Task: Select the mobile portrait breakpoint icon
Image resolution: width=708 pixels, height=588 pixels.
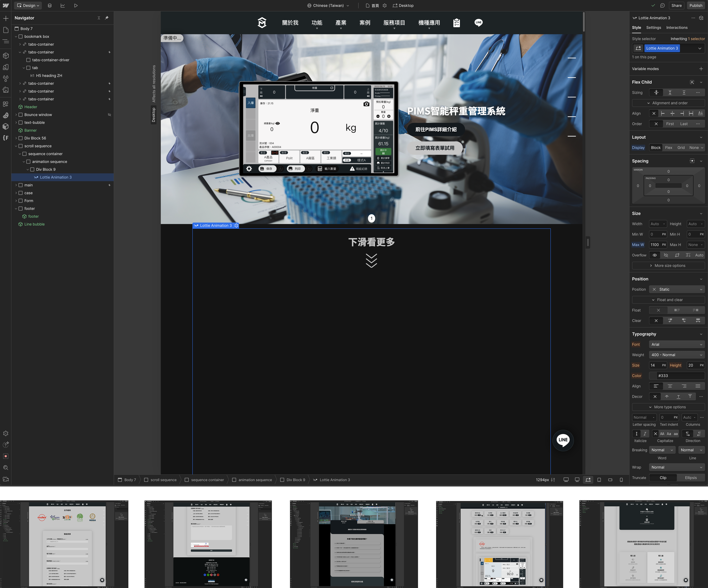Action: point(621,480)
